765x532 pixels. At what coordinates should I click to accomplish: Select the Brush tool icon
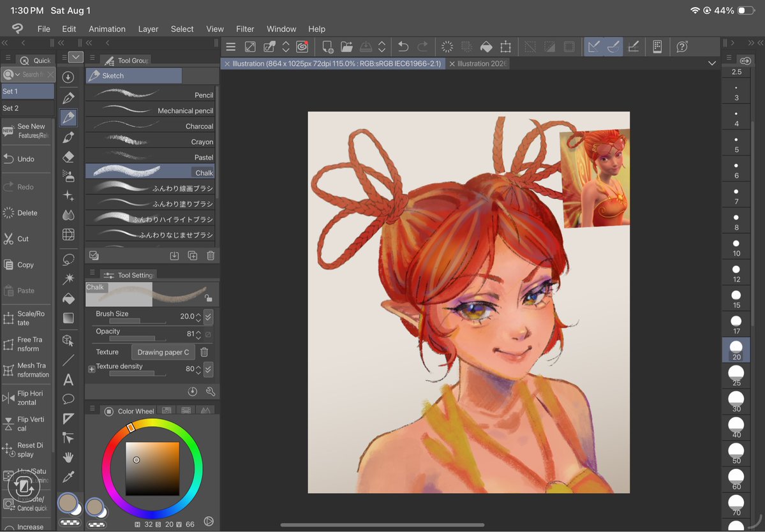[68, 137]
